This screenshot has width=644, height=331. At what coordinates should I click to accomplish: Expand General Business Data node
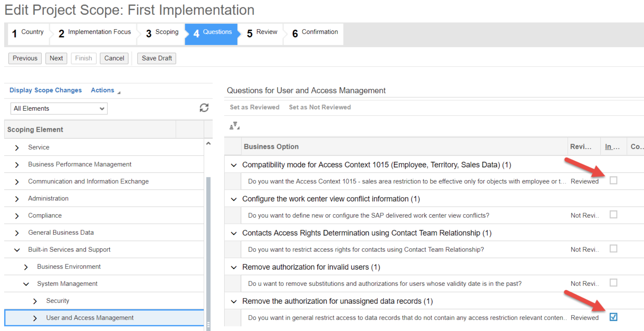17,233
